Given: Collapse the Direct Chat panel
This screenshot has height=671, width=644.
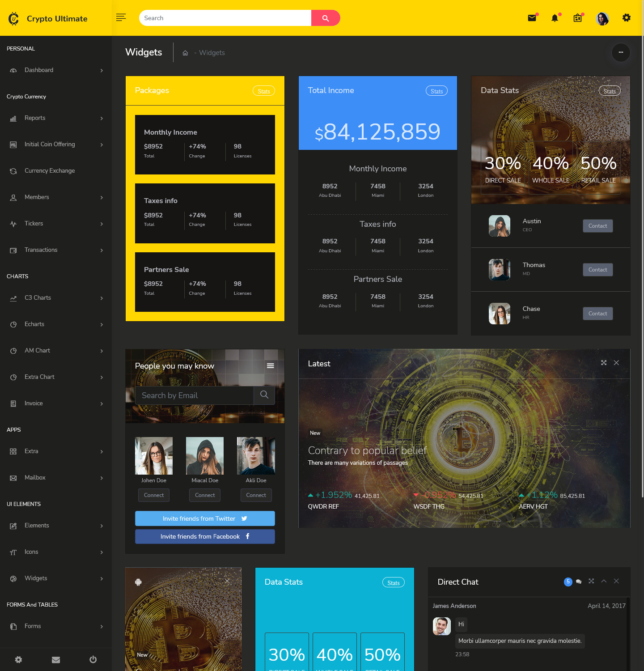Looking at the screenshot, I should click(604, 581).
